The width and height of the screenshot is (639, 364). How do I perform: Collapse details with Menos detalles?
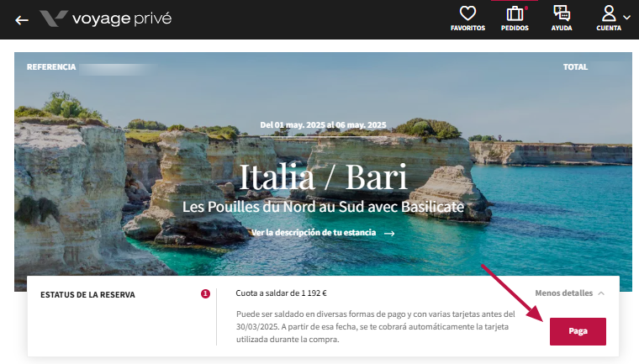coord(569,293)
